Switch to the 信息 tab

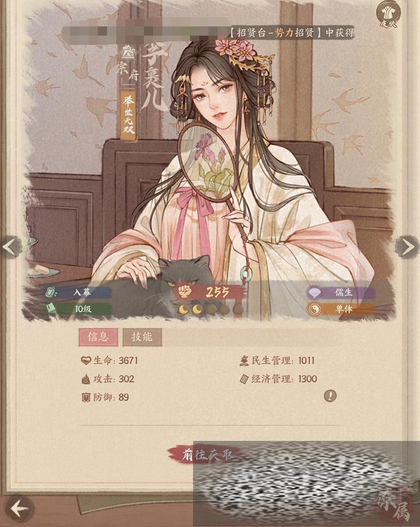click(x=98, y=337)
